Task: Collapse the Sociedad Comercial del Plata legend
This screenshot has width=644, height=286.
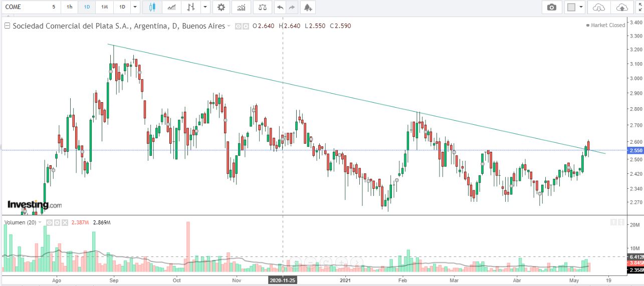Action: click(x=7, y=26)
